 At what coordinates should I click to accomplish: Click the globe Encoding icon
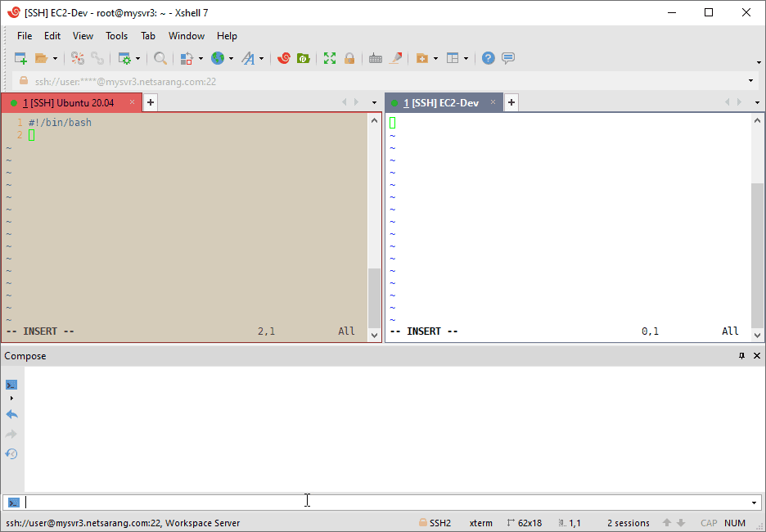[218, 59]
